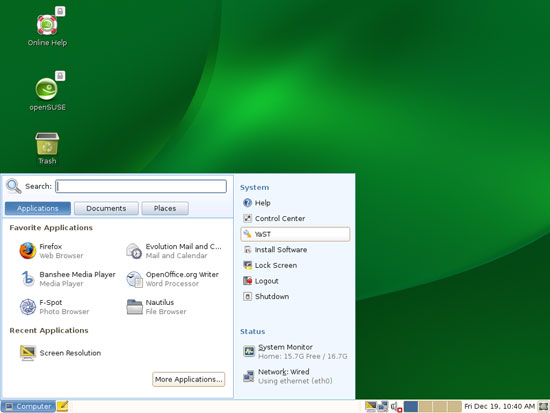
Task: Click the More Applications... button
Action: click(x=188, y=379)
